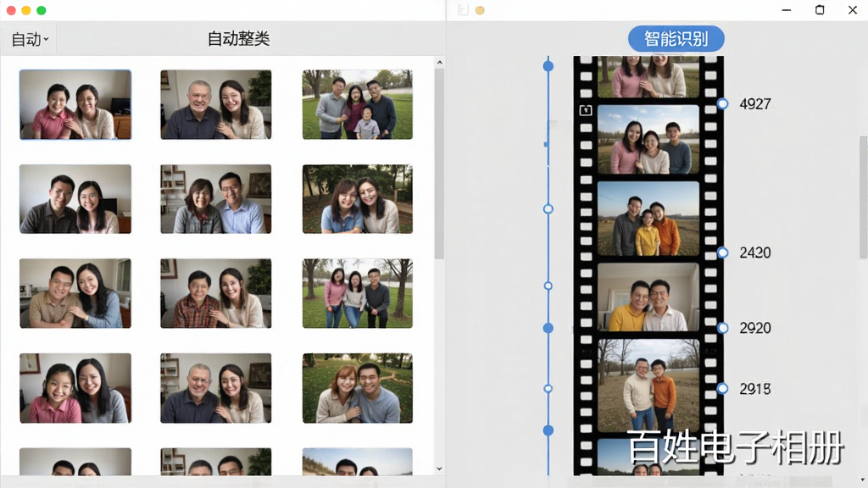Select photo of woman with man in light-blue shirt
Viewport: 868px width, 488px height.
click(216, 198)
